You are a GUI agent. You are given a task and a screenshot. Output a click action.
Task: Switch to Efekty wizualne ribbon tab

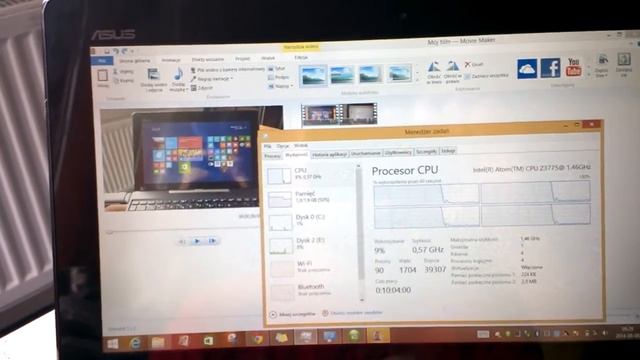coord(208,60)
